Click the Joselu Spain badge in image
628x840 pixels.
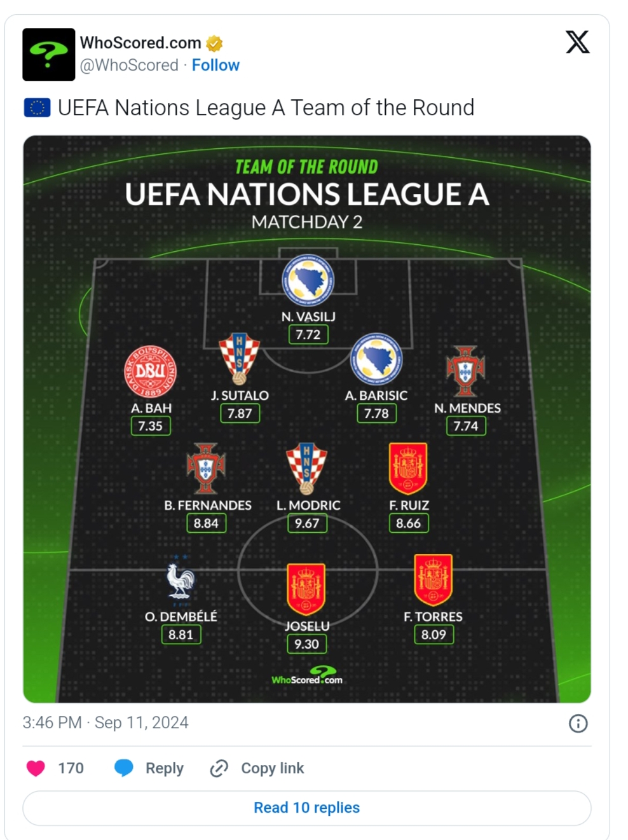click(x=306, y=589)
